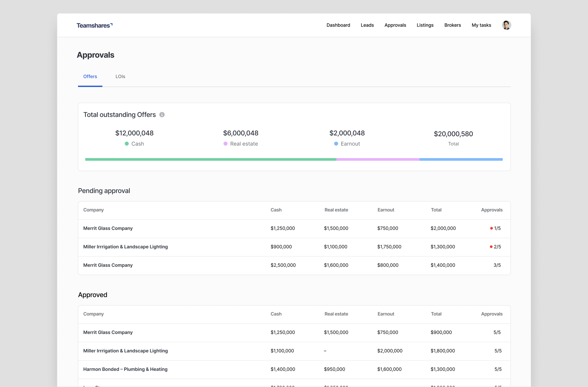Click the Teamshares logo
588x387 pixels.
coord(94,25)
